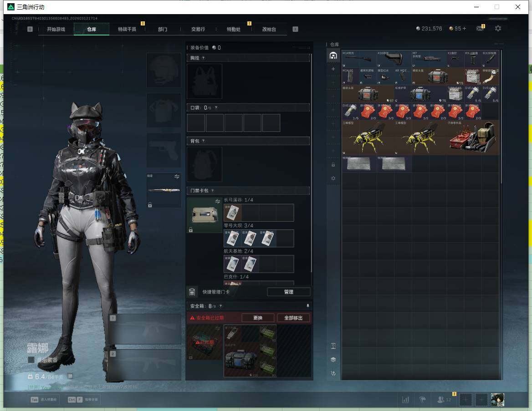Screen dimensions: 532x411
Task: Click the stacked layers icon in sidebar
Action: [333, 360]
